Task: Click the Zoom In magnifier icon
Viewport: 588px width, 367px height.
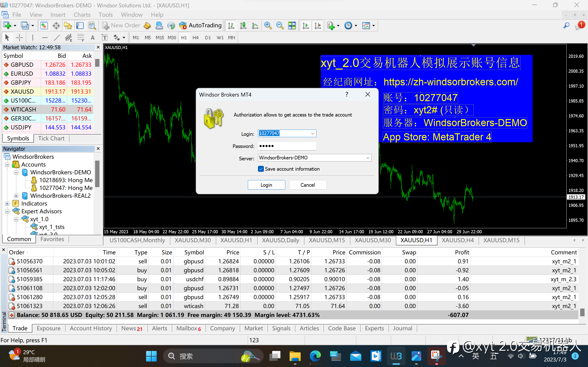Action: pos(268,25)
